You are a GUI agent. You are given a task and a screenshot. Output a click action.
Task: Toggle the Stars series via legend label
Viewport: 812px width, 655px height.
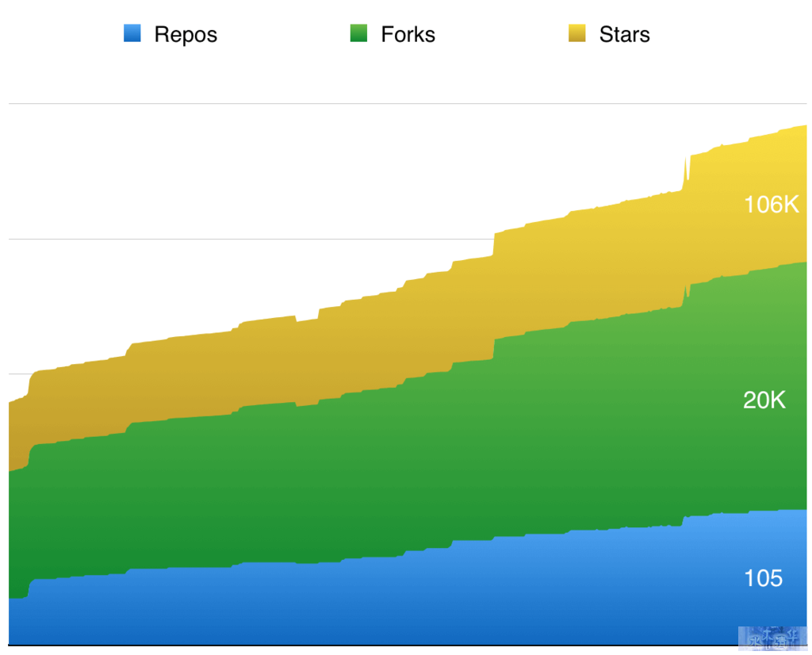pyautogui.click(x=625, y=34)
